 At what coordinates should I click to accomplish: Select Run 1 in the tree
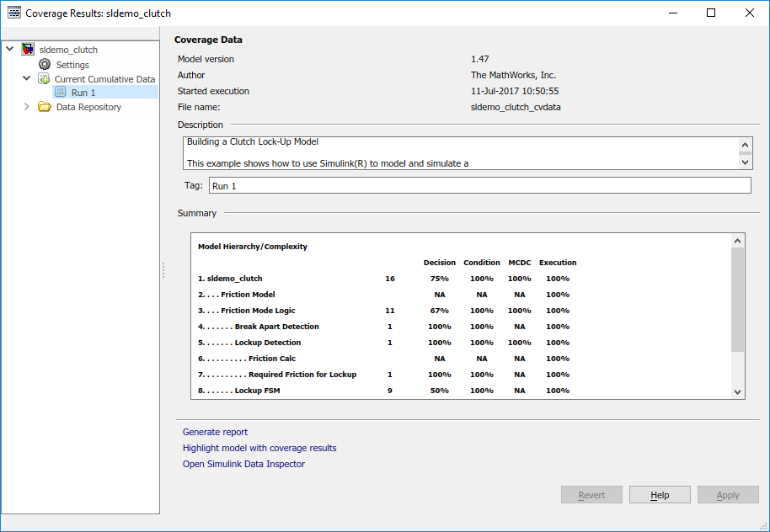[83, 93]
